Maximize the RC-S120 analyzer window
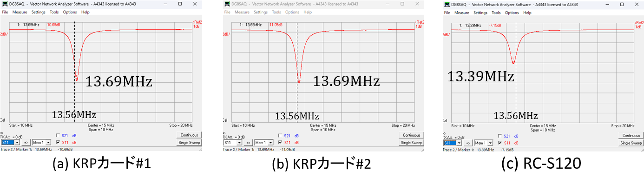This screenshot has height=184, width=644. [x=622, y=4]
